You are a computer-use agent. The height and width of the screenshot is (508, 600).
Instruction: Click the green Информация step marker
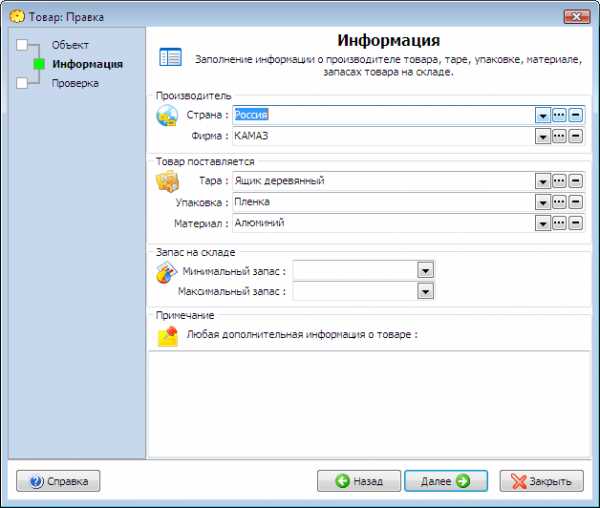(x=39, y=64)
